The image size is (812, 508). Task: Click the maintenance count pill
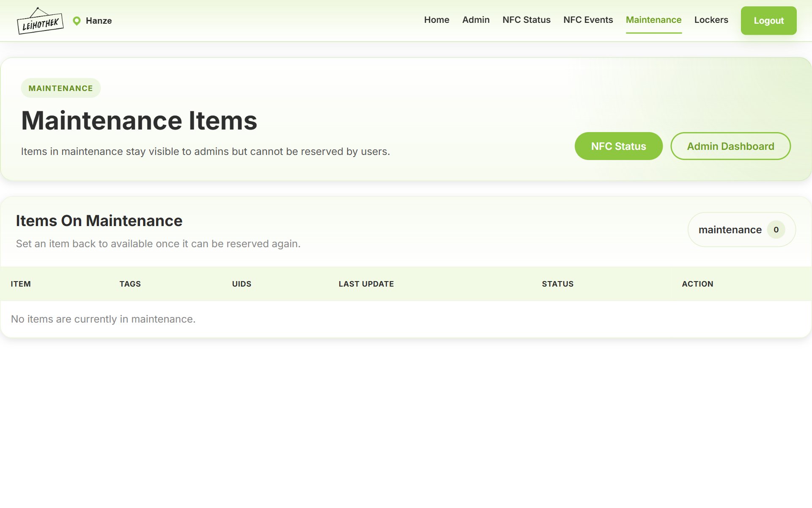tap(741, 229)
